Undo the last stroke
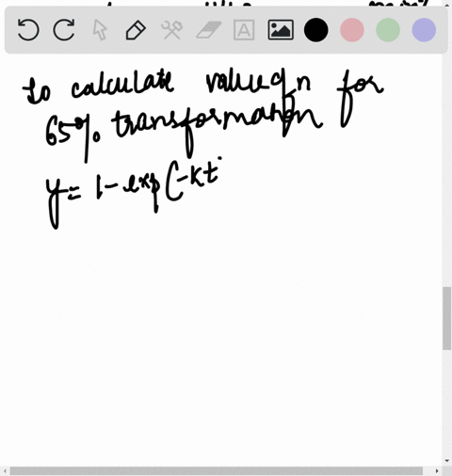 [x=28, y=30]
